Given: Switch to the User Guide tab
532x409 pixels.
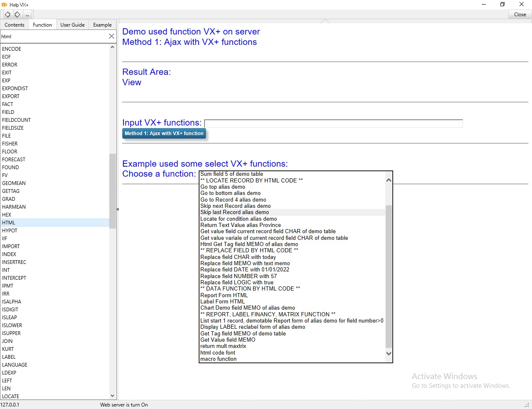Looking at the screenshot, I should click(x=72, y=25).
